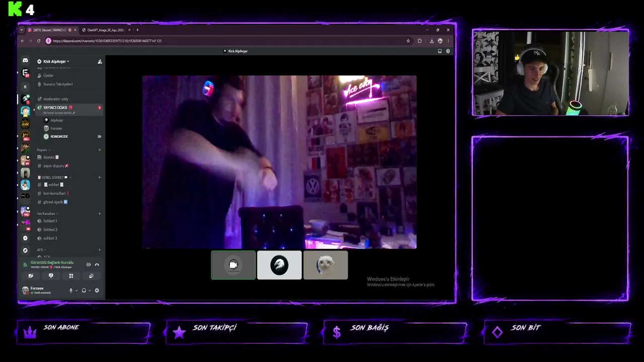The width and height of the screenshot is (644, 362).
Task: Reload the browser page
Action: coord(38,41)
